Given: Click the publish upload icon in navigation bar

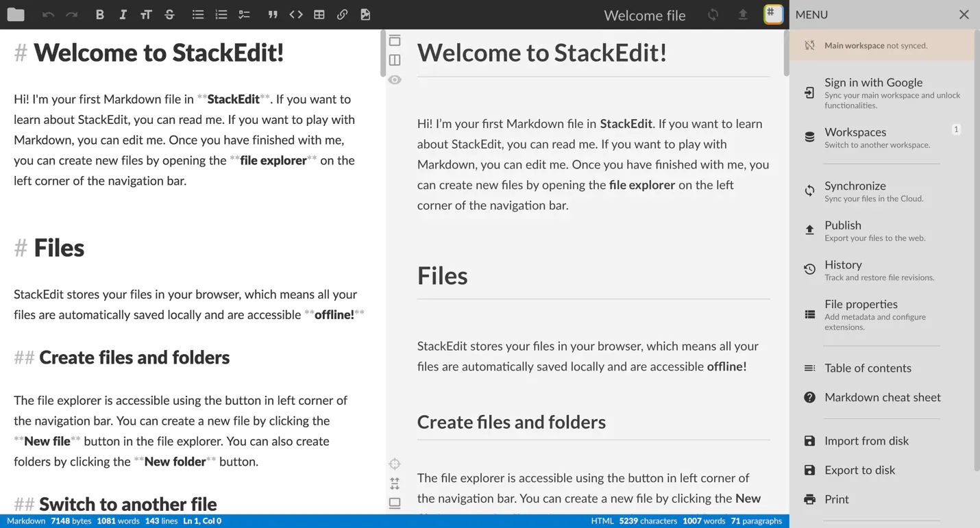Looking at the screenshot, I should [743, 14].
